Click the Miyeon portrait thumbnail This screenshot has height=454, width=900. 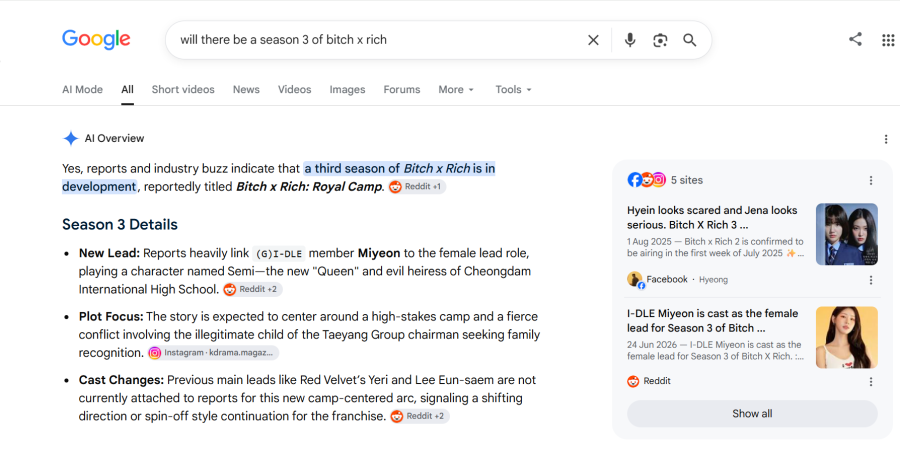click(847, 337)
